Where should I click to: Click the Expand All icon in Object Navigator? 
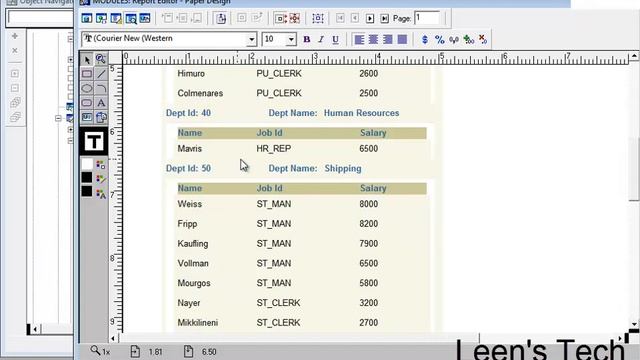(x=15, y=103)
